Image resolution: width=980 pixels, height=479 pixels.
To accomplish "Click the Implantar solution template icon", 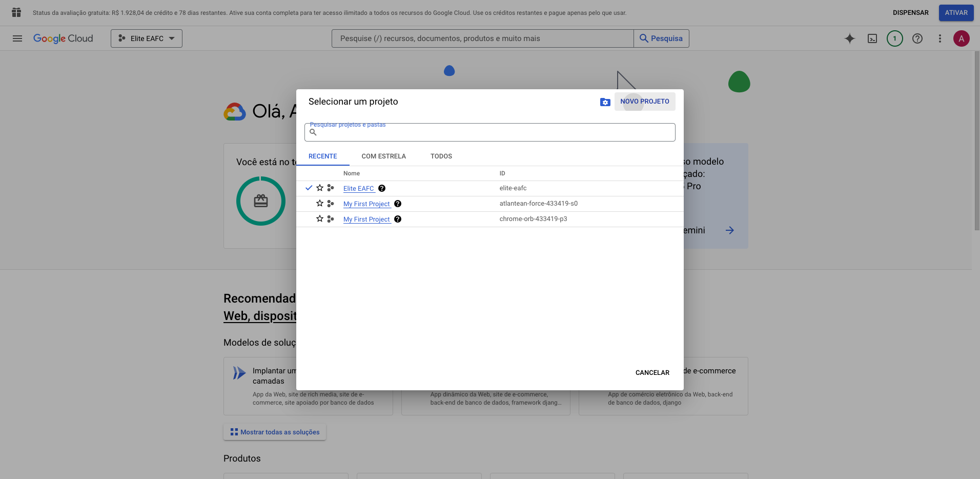I will (x=239, y=373).
